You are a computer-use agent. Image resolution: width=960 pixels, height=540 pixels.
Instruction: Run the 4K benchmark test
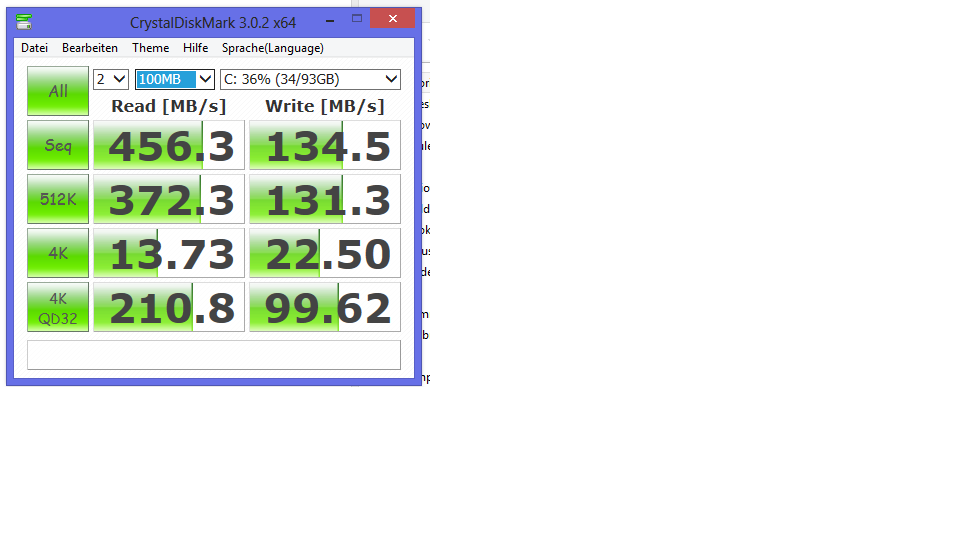58,253
